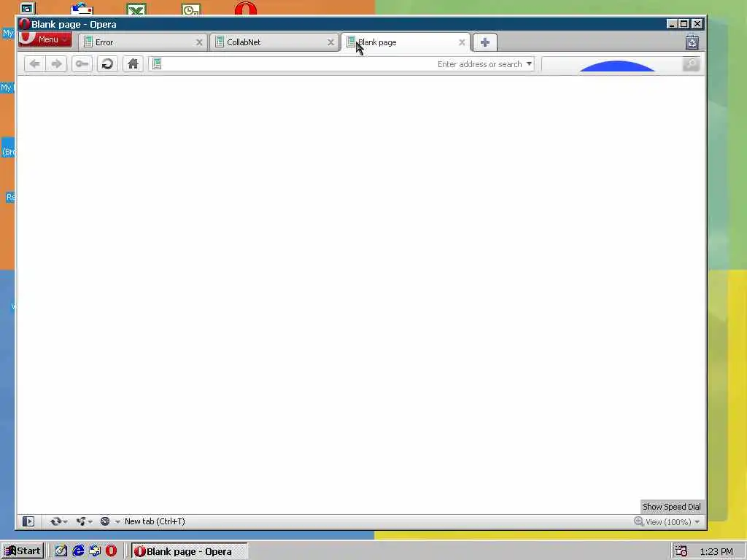Image resolution: width=747 pixels, height=560 pixels.
Task: Click the page icon in address bar
Action: [157, 64]
